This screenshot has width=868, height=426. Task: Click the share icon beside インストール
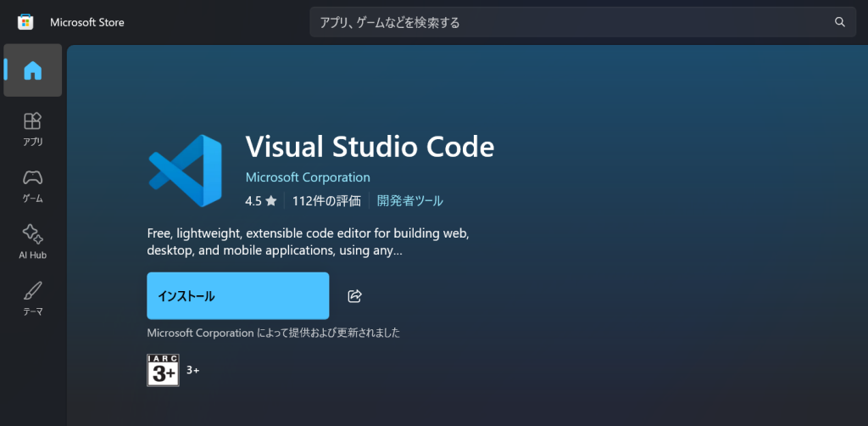355,296
